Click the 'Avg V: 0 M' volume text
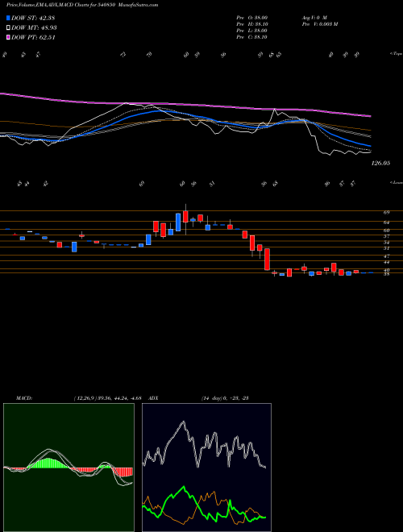 [314, 18]
